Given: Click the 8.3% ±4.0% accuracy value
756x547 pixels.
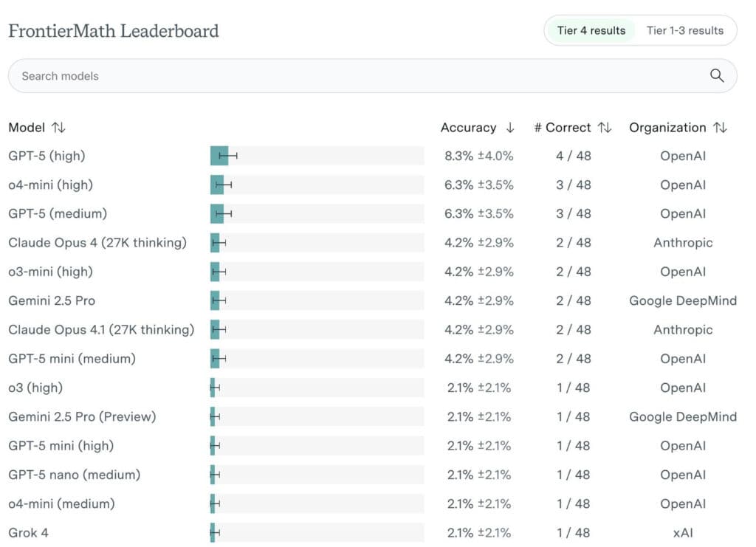Looking at the screenshot, I should 478,156.
